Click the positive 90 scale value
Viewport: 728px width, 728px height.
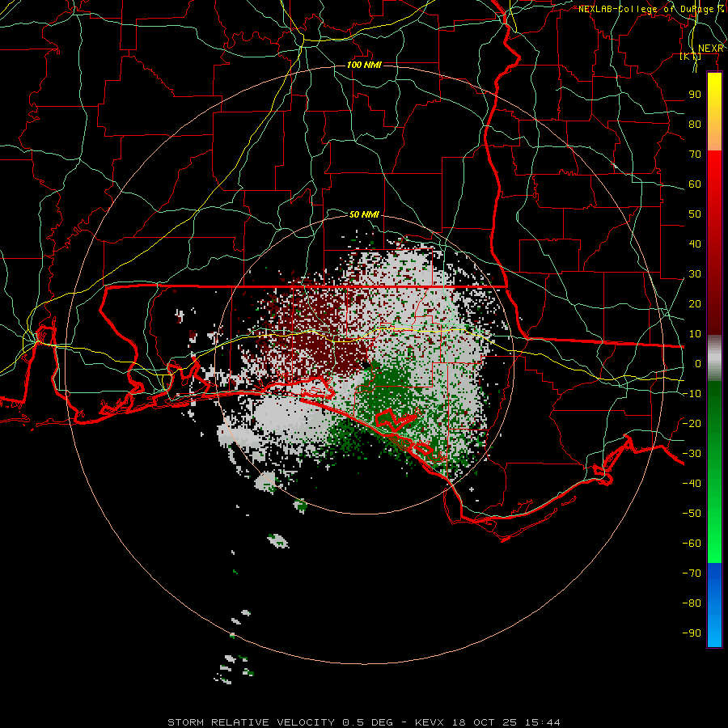[695, 95]
